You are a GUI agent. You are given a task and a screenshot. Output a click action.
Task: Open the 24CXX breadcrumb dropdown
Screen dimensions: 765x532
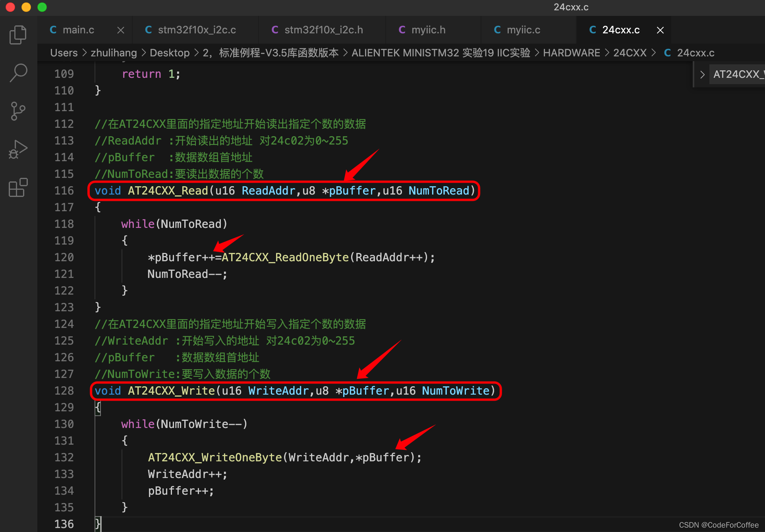coord(630,53)
